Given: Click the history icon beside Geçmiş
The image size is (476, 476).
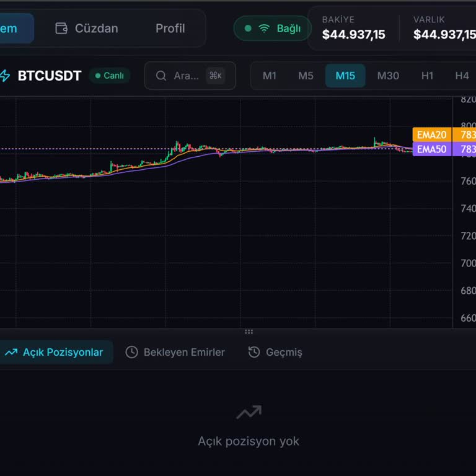Looking at the screenshot, I should point(254,352).
